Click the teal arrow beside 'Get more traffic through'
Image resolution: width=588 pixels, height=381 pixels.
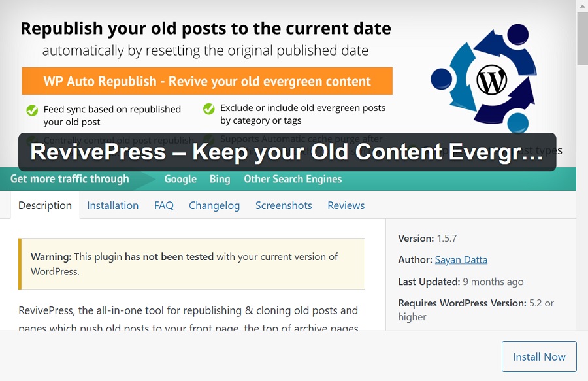pyautogui.click(x=146, y=179)
